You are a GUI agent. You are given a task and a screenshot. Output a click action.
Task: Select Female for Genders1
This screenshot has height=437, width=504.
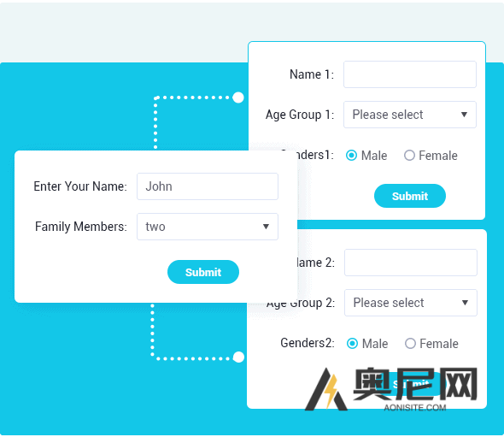point(409,156)
